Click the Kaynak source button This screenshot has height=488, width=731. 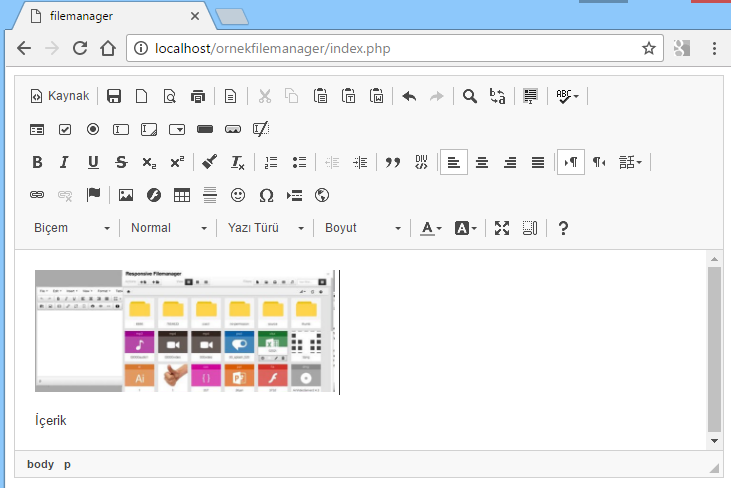[60, 96]
